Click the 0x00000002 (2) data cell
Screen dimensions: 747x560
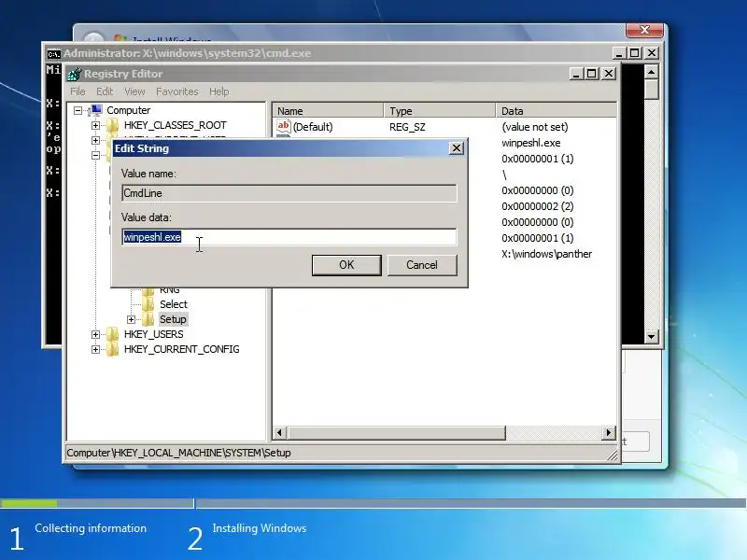[x=538, y=206]
